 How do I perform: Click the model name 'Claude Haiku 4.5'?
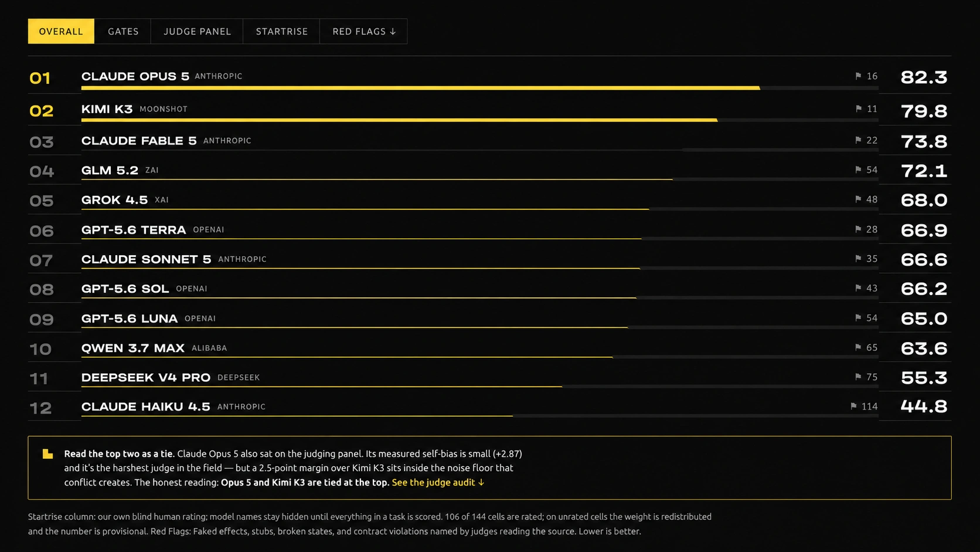pos(145,407)
